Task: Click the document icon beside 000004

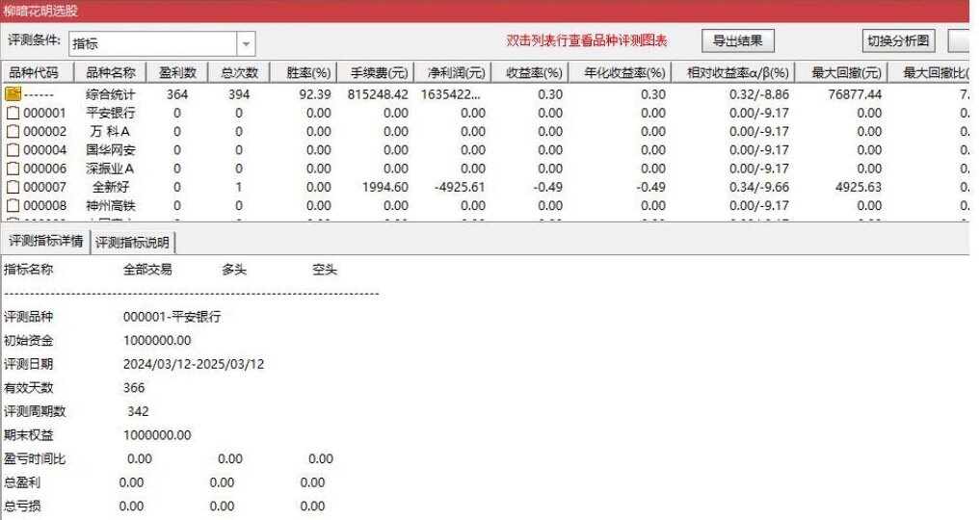Action: 13,150
